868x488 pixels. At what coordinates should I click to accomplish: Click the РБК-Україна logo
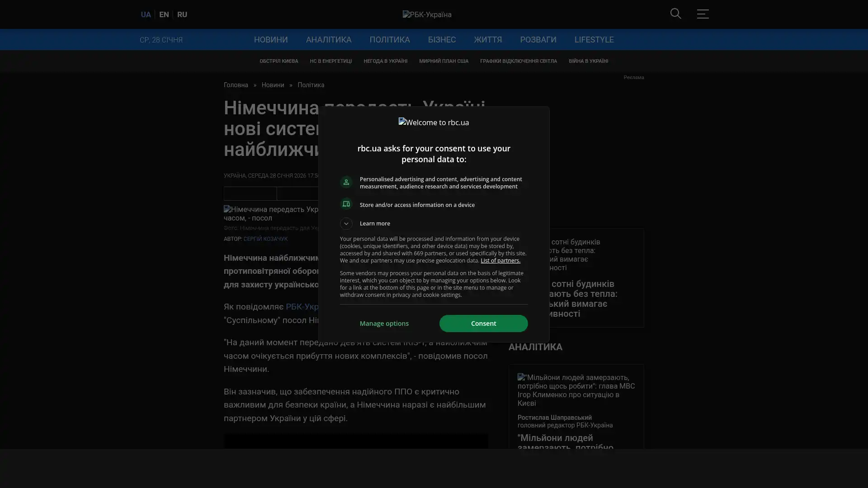[427, 14]
